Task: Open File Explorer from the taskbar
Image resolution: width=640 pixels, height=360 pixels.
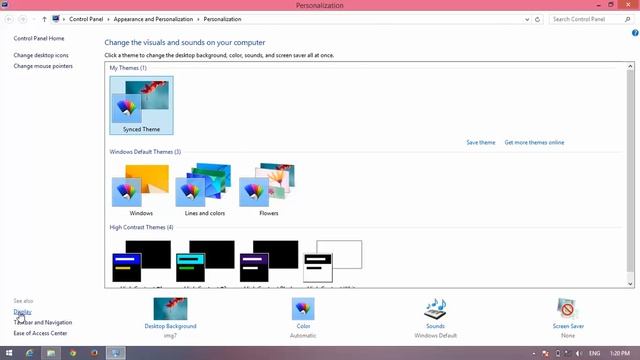Action: pyautogui.click(x=51, y=353)
